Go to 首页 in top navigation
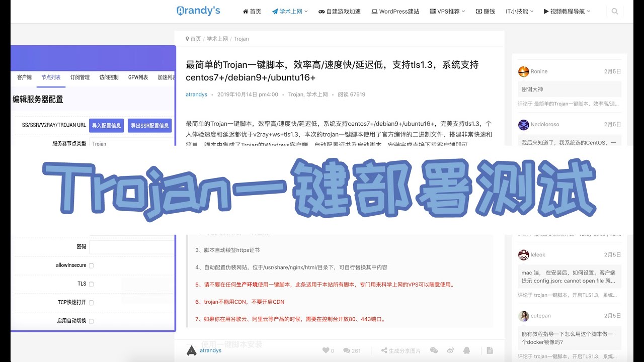This screenshot has width=644, height=362. 252,11
